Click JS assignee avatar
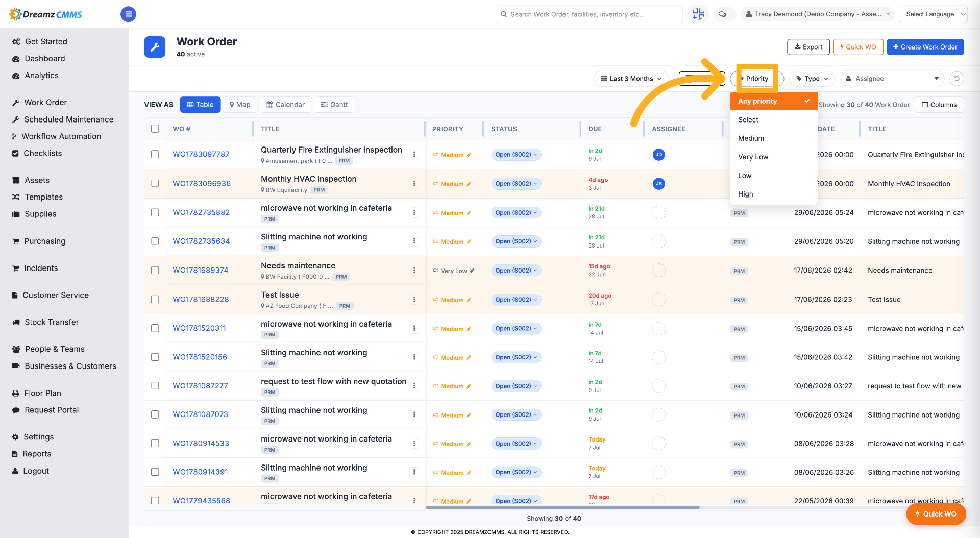Viewport: 980px width, 538px height. click(x=658, y=184)
